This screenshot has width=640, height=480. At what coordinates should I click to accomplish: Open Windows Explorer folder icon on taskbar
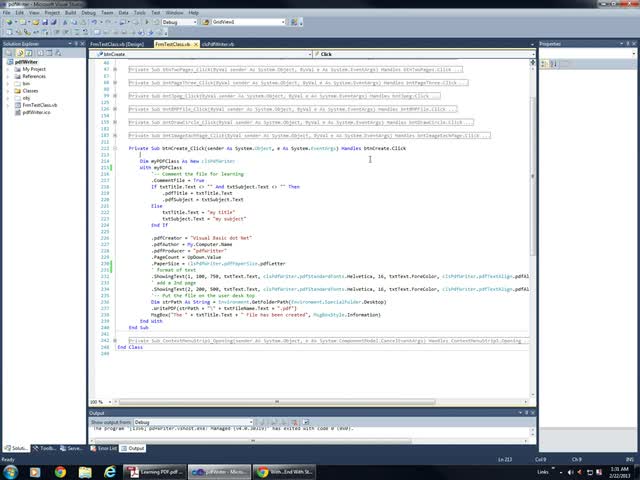85,472
